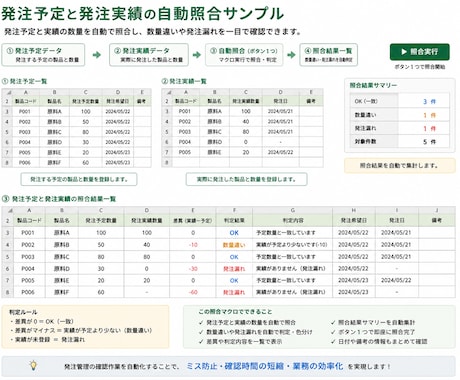Select P002 cell in 発注実績一覧 table
This screenshot has height=380, width=460.
[x=185, y=122]
